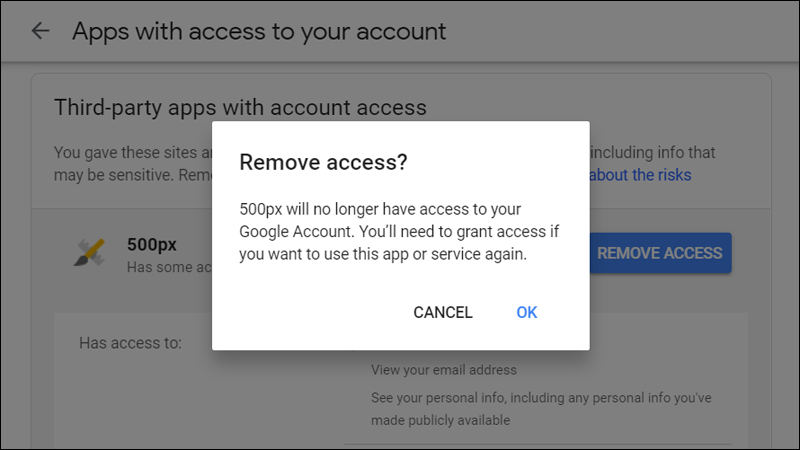Click the "including info that" text

(x=653, y=153)
